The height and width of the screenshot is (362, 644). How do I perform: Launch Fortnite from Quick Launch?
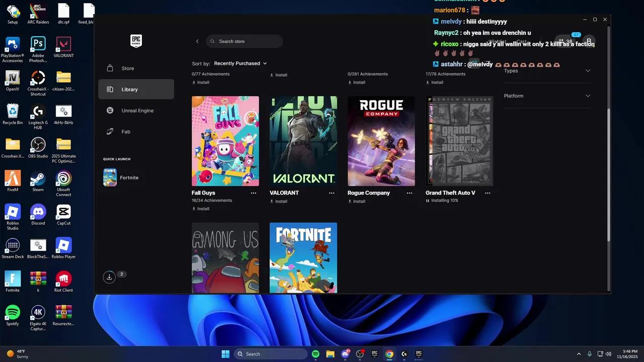coord(121,177)
